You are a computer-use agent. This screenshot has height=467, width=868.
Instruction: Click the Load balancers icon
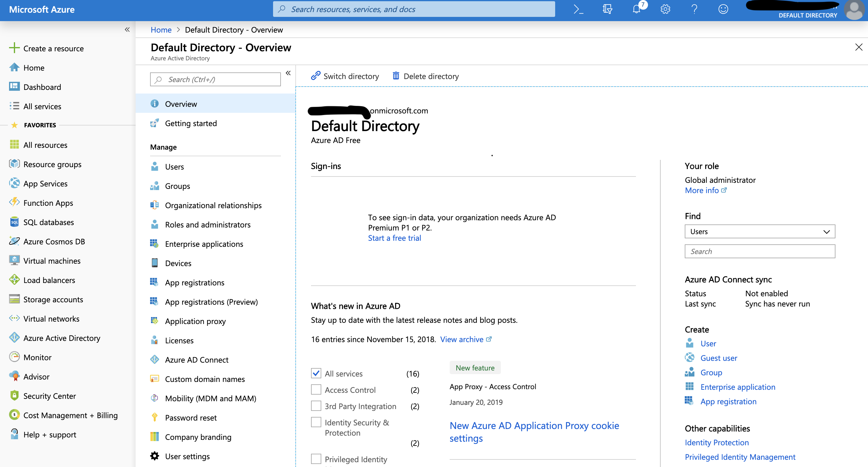[x=14, y=280]
